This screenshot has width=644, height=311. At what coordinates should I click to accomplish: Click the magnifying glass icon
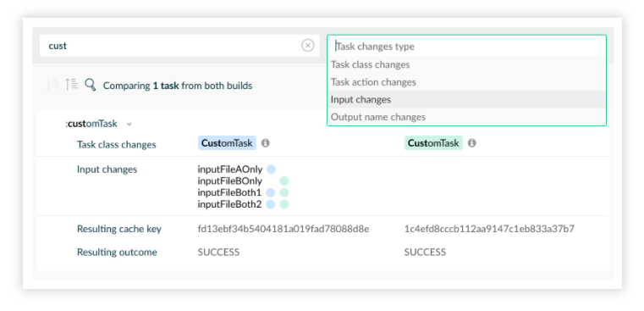[90, 85]
